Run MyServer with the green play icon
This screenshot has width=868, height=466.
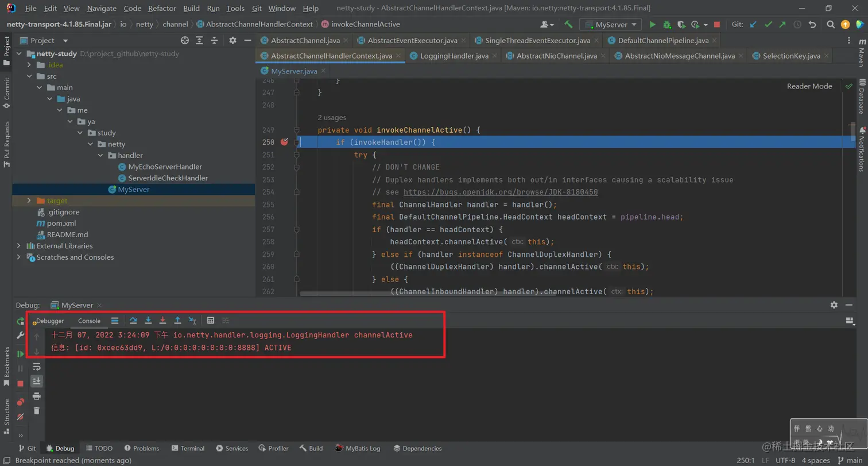point(652,25)
